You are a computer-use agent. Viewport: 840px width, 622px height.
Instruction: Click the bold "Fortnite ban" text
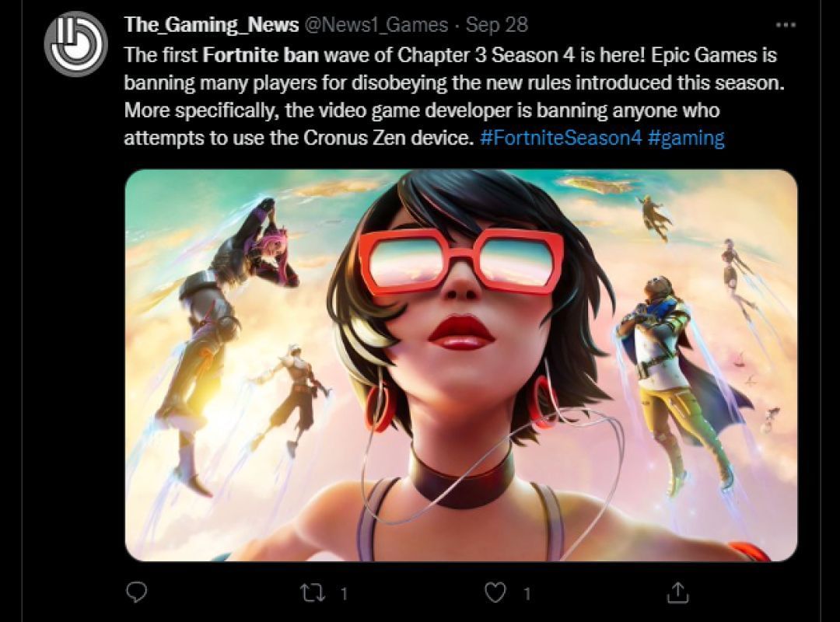click(261, 55)
